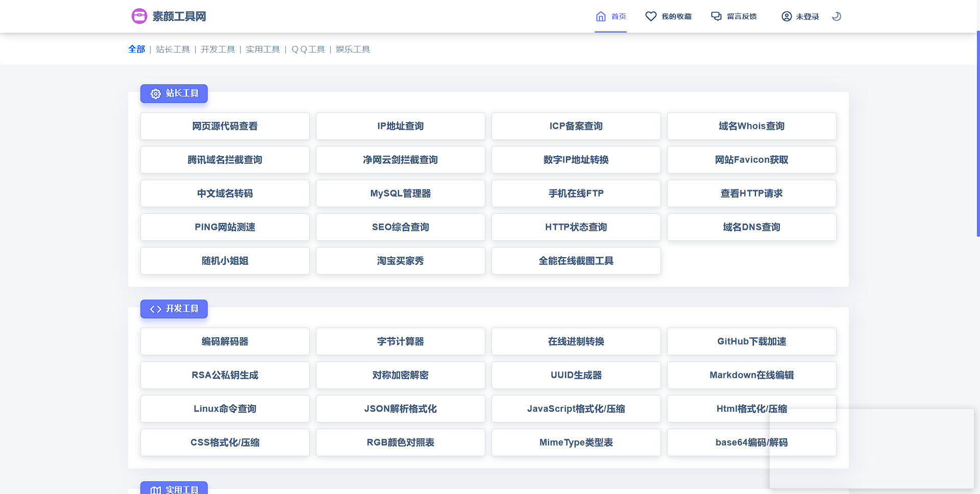Open the 网站Favicon获取 tool
The width and height of the screenshot is (980, 494).
(x=752, y=160)
